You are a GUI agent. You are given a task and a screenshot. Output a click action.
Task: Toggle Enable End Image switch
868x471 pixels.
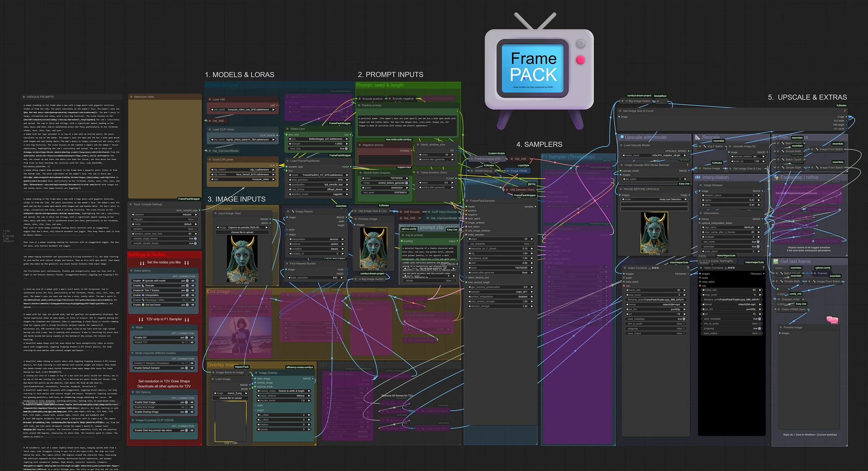coord(186,407)
